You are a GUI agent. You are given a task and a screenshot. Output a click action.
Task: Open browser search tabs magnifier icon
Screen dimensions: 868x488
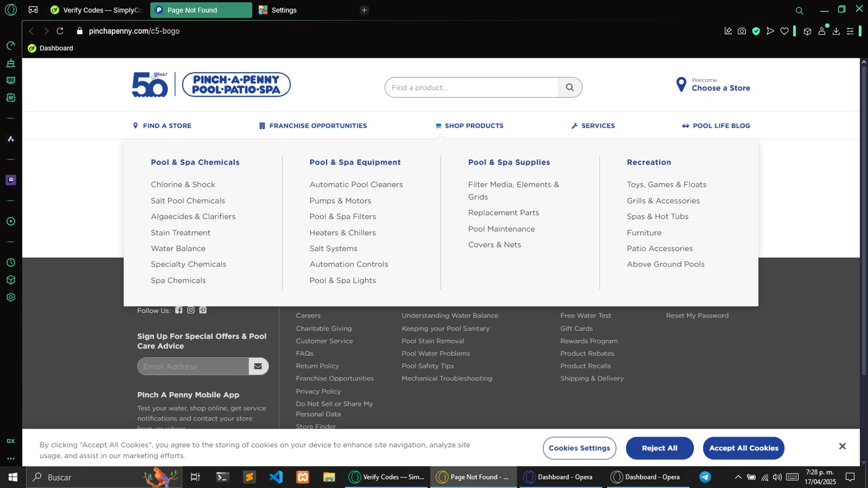tap(799, 10)
